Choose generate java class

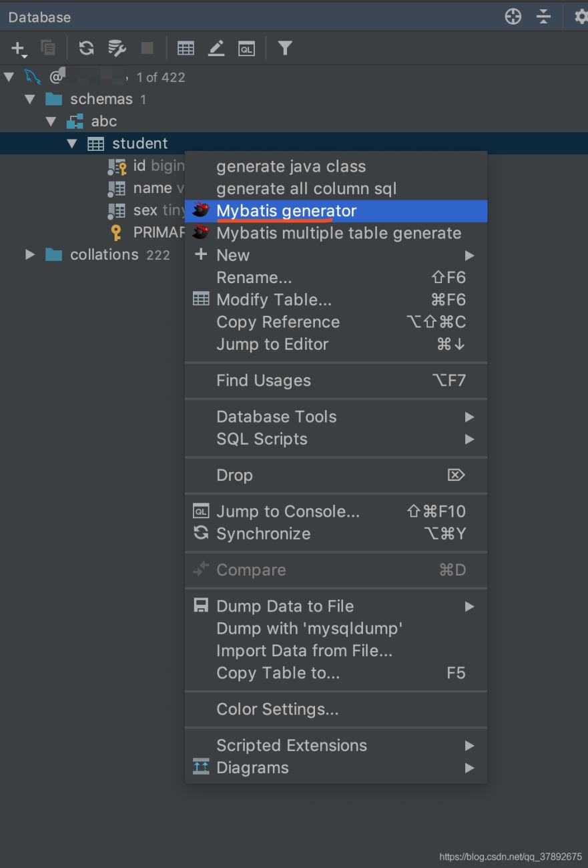[336, 166]
